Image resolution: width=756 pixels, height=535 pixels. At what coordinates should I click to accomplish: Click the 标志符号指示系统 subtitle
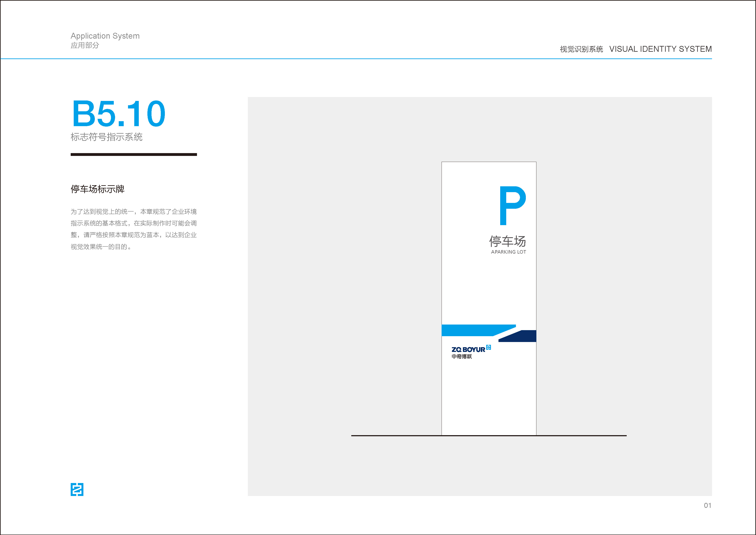106,137
